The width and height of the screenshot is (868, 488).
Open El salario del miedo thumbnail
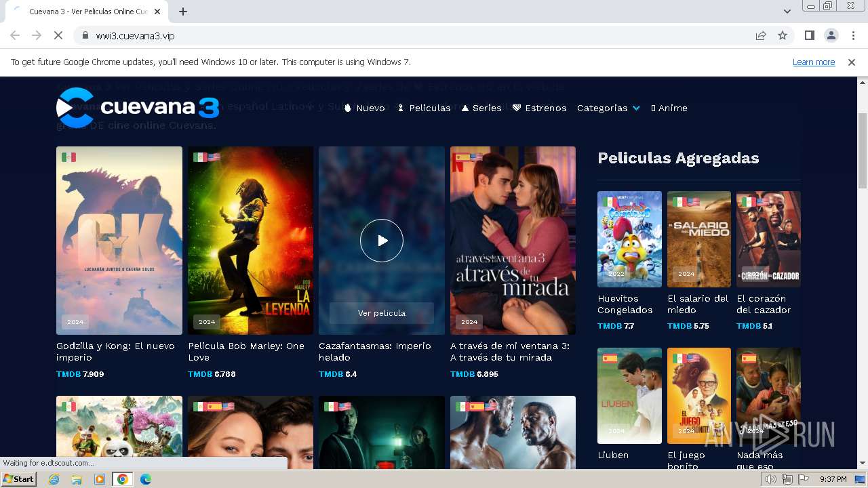point(699,239)
